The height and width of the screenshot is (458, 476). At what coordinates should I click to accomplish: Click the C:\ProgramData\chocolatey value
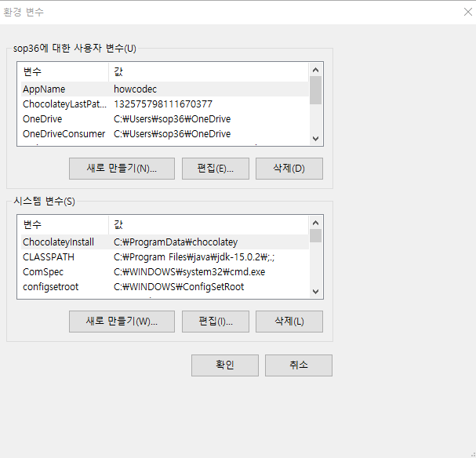[176, 242]
